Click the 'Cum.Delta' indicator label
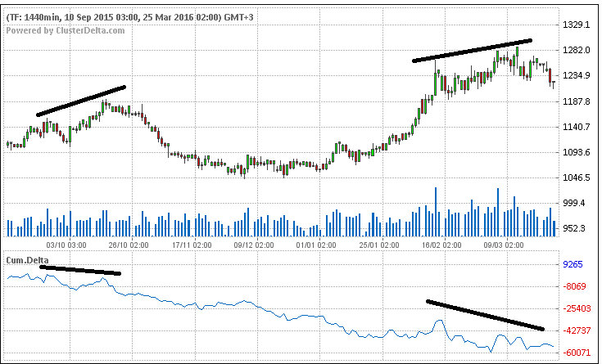The width and height of the screenshot is (602, 364). click(x=27, y=260)
